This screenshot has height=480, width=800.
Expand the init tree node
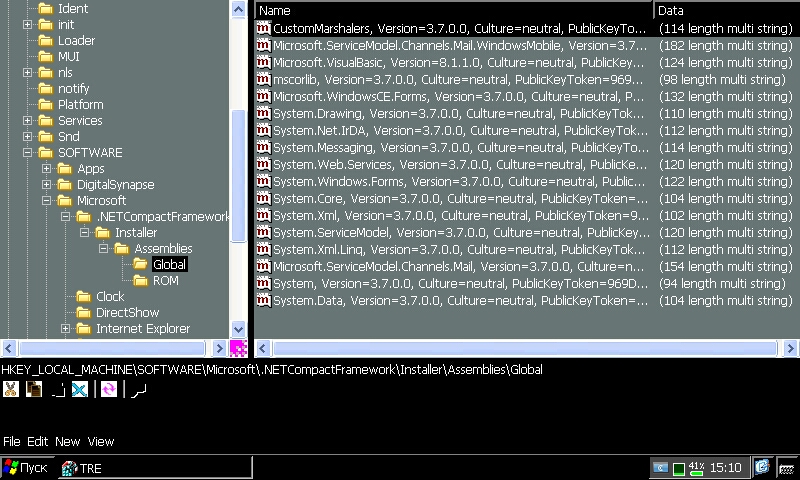(28, 24)
